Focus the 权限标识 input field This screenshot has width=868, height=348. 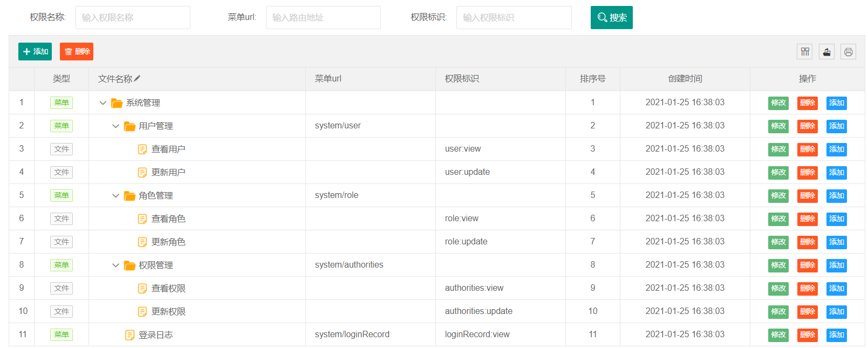pyautogui.click(x=514, y=17)
